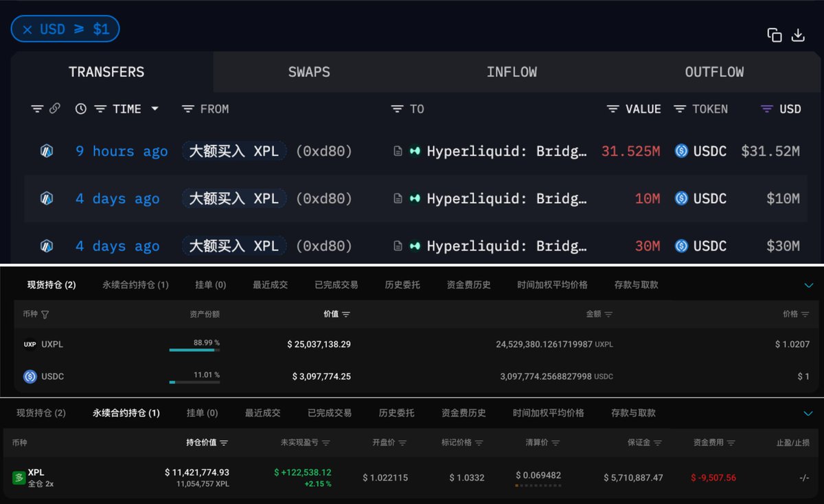Viewport: 824px width, 504px height.
Task: Copy the transfers table data icon
Action: coord(775,35)
